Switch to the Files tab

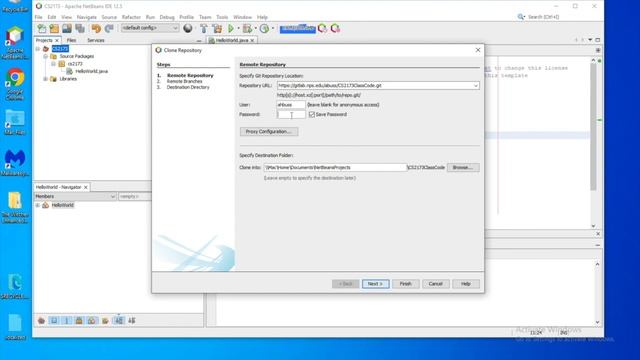click(71, 40)
